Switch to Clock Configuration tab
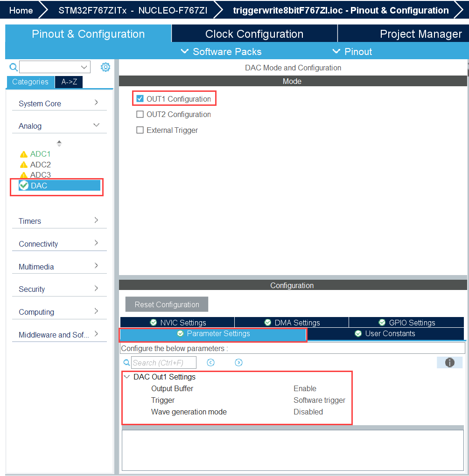The width and height of the screenshot is (469, 476). point(254,34)
